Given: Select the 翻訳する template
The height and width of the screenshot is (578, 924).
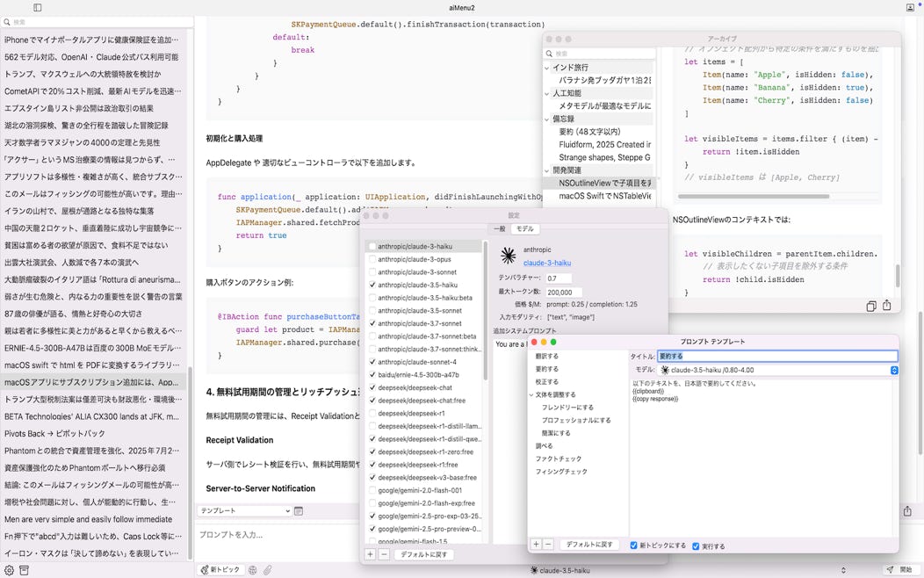Looking at the screenshot, I should [x=547, y=356].
